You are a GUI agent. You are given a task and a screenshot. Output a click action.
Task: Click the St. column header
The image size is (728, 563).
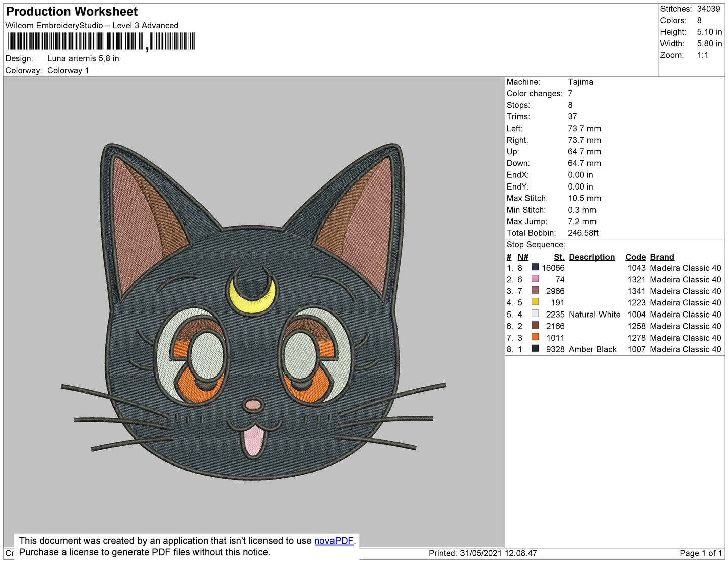tap(559, 257)
